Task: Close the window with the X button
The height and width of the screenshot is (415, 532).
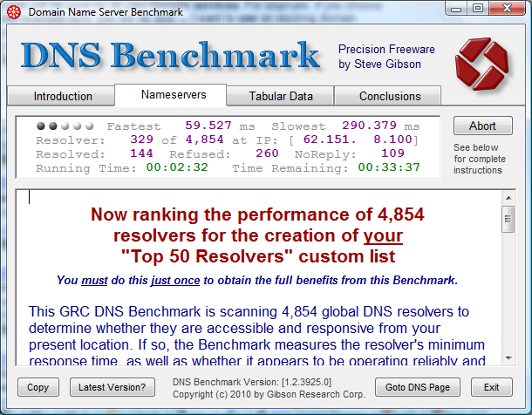Action: pyautogui.click(x=508, y=9)
